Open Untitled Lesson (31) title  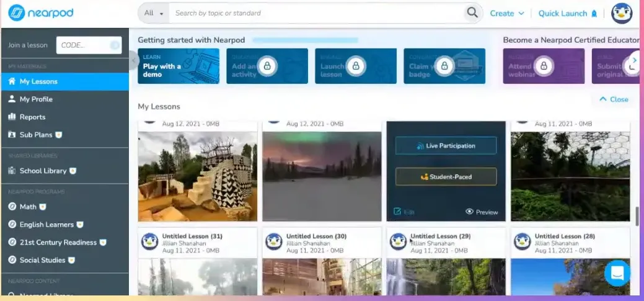[192, 236]
